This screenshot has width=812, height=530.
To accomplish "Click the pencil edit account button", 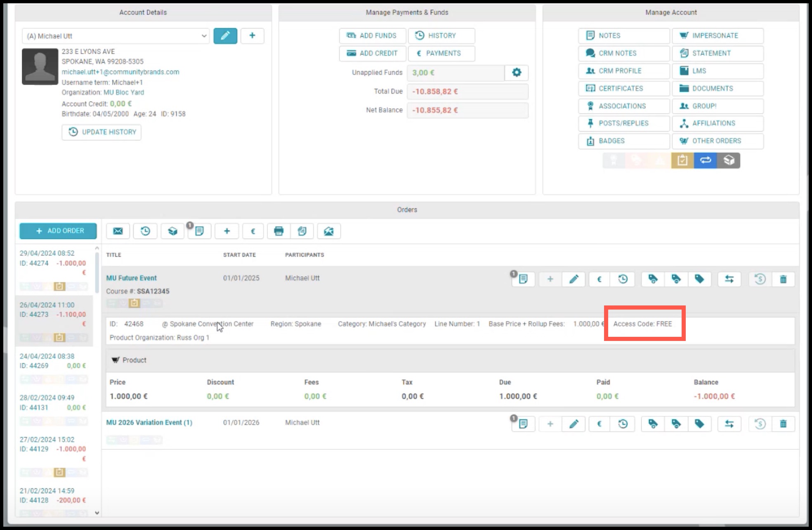I will pyautogui.click(x=225, y=36).
